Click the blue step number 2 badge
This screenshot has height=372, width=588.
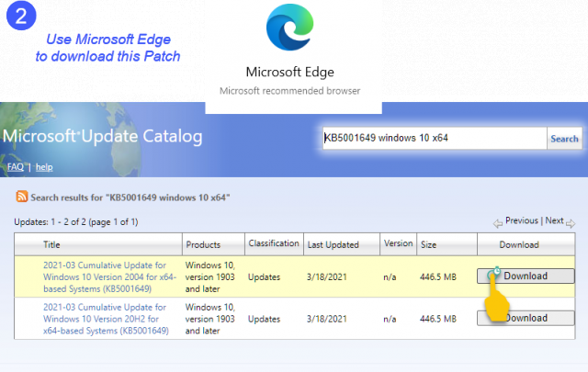click(19, 17)
